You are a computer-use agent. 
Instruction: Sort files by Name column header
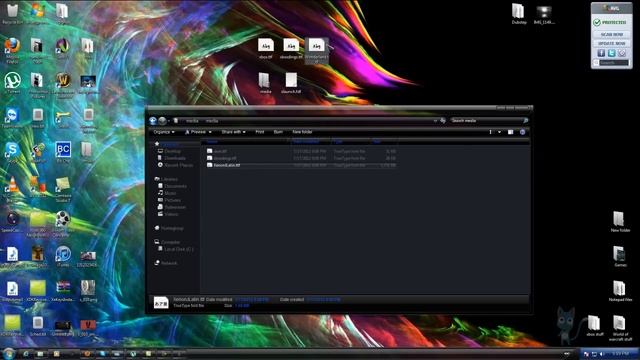click(246, 141)
